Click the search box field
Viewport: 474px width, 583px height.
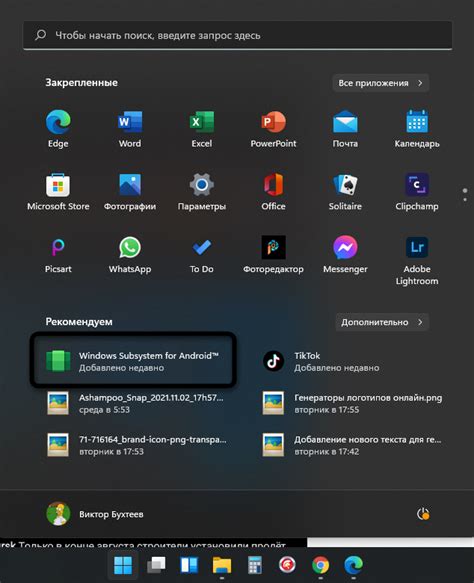click(x=238, y=35)
